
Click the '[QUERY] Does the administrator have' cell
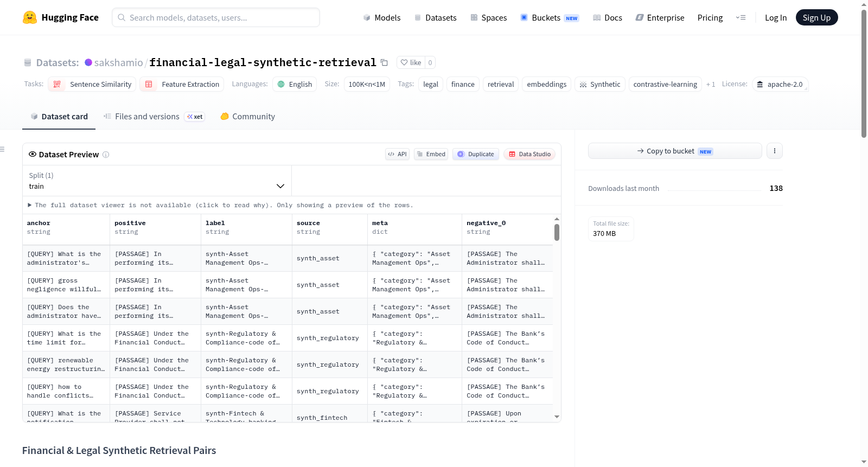(x=66, y=311)
